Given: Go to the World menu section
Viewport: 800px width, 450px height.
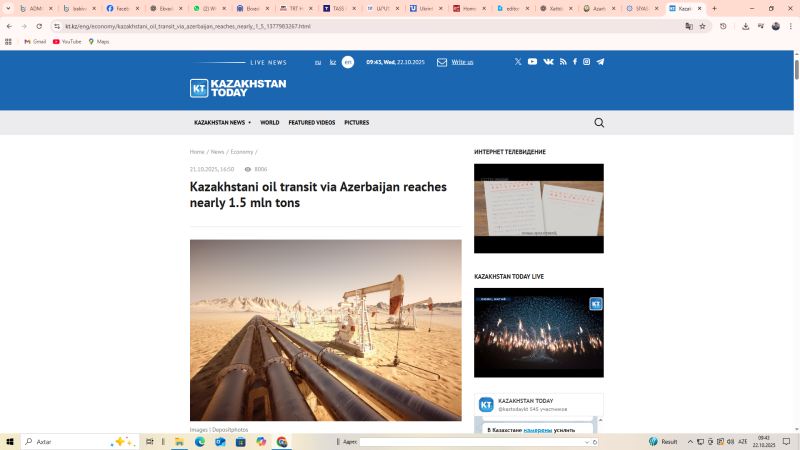Looking at the screenshot, I should coord(269,123).
